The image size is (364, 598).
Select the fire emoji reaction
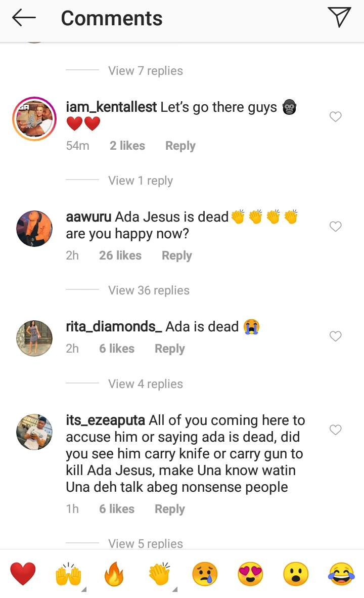click(x=114, y=575)
